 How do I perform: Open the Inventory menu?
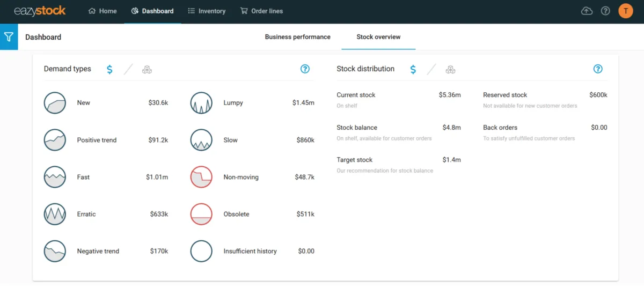tap(207, 11)
